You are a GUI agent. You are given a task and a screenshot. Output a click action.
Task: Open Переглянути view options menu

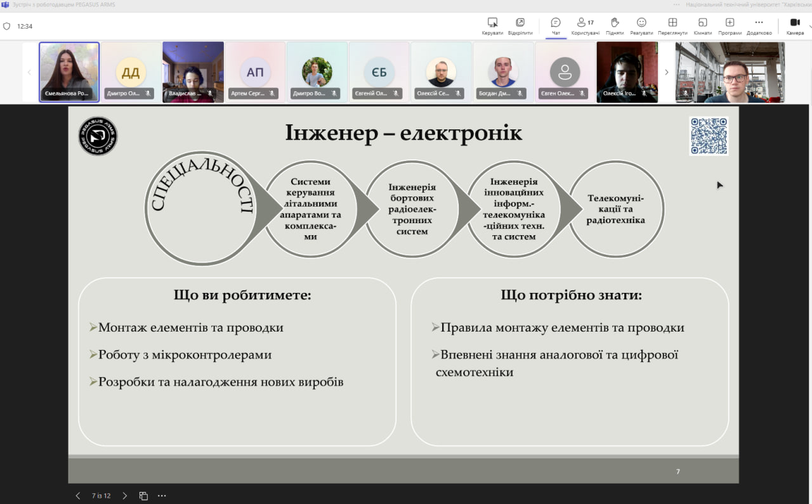pyautogui.click(x=672, y=25)
